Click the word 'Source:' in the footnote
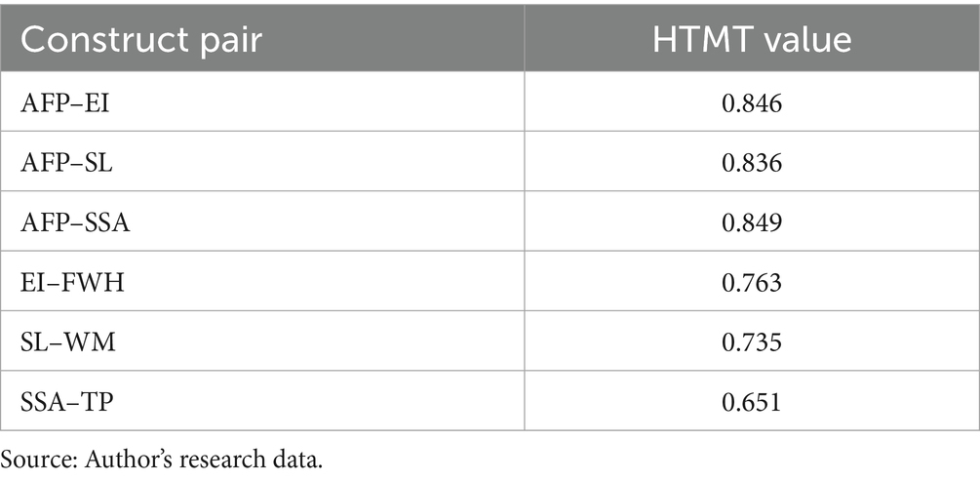980x481 pixels. (31, 459)
